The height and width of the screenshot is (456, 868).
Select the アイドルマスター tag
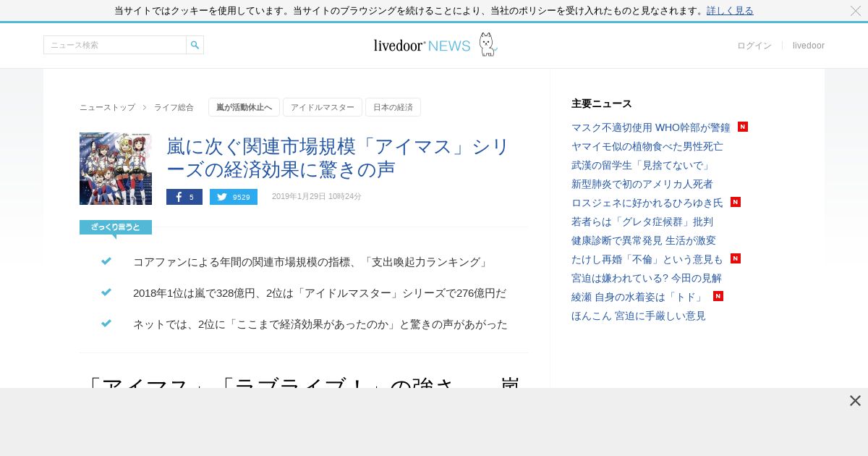coord(323,107)
